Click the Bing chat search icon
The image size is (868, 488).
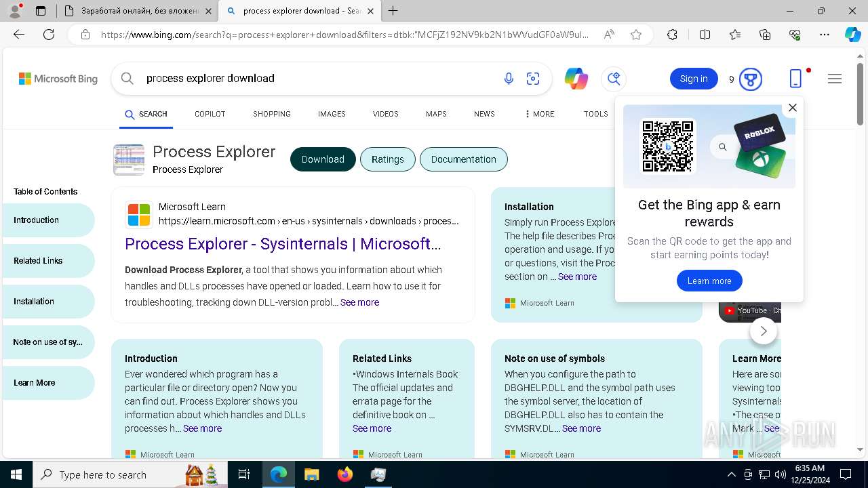click(x=614, y=79)
